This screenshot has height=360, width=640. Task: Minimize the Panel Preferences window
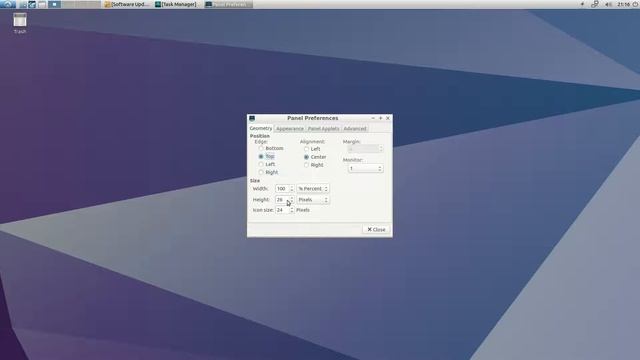[x=373, y=118]
